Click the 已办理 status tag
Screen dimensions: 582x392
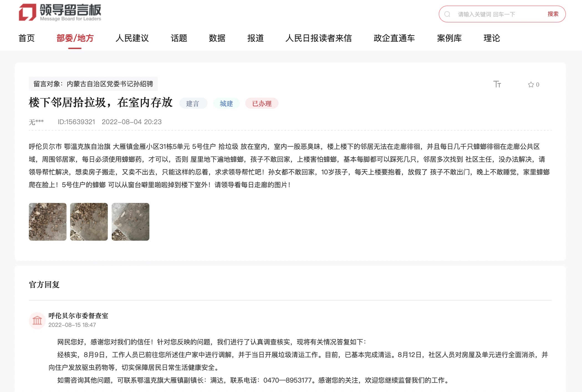pos(262,103)
